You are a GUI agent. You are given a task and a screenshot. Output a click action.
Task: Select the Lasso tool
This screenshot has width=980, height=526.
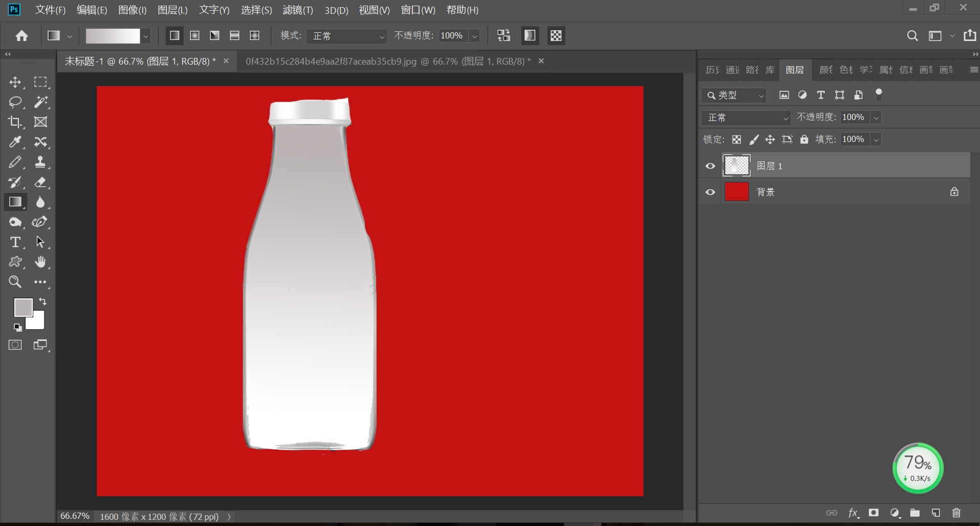pyautogui.click(x=15, y=102)
